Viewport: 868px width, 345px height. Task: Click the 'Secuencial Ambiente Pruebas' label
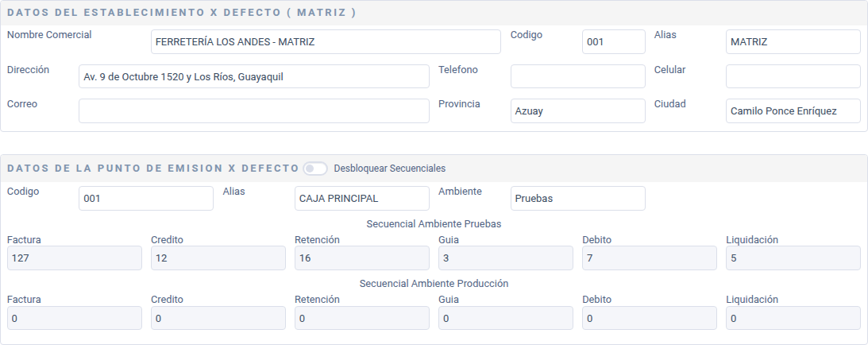[434, 223]
